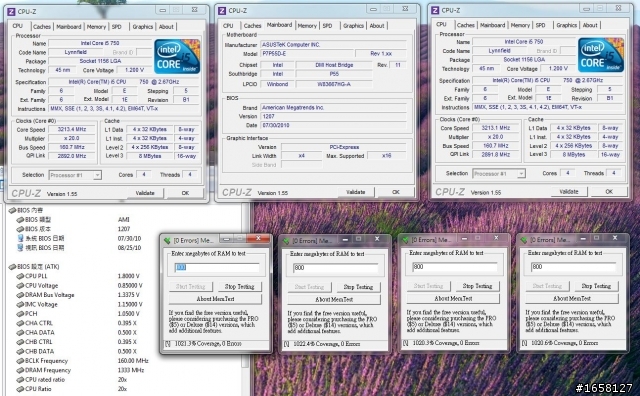Stop Testing in the 1021.3% coverage MemTest
Viewport: 640px width, 396px height.
click(240, 287)
